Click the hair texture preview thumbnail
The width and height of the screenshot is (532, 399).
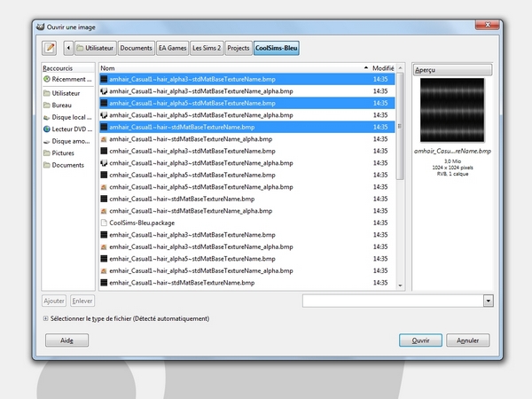click(x=452, y=110)
